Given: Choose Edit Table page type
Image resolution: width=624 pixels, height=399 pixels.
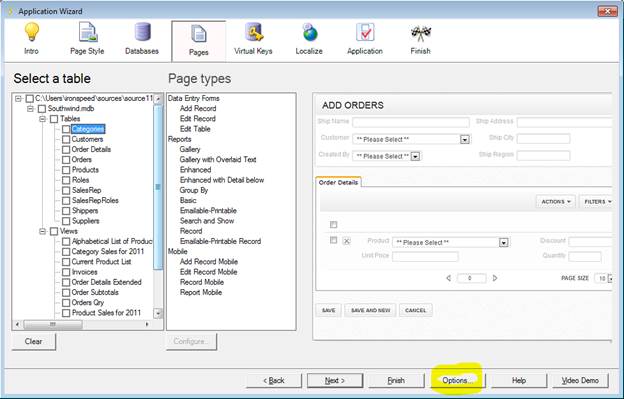Looking at the screenshot, I should click(195, 129).
